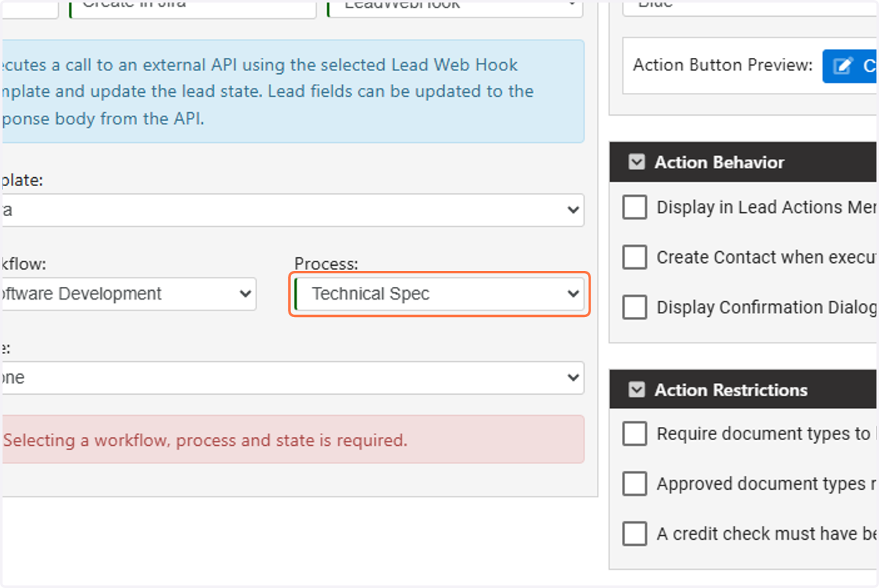Image resolution: width=879 pixels, height=588 pixels.
Task: Click the Action Button Preview: label
Action: point(723,65)
